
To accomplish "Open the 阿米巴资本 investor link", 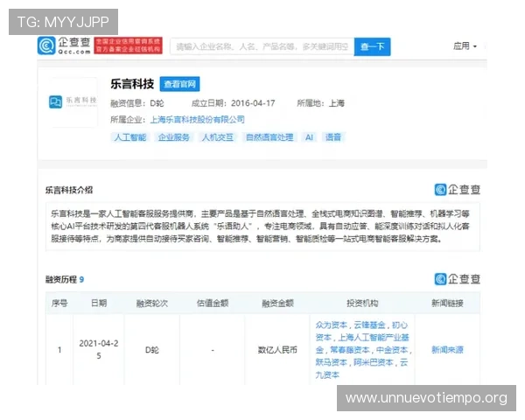I will 374,362.
